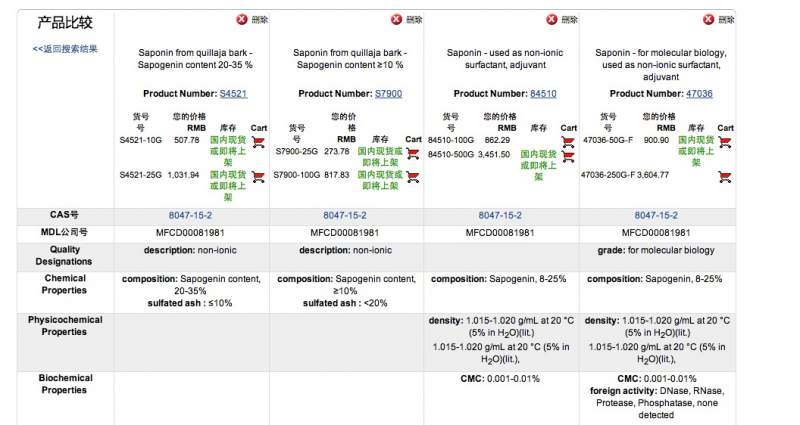Remove product S4521 with its red delete icon
This screenshot has width=800, height=425.
pos(241,19)
